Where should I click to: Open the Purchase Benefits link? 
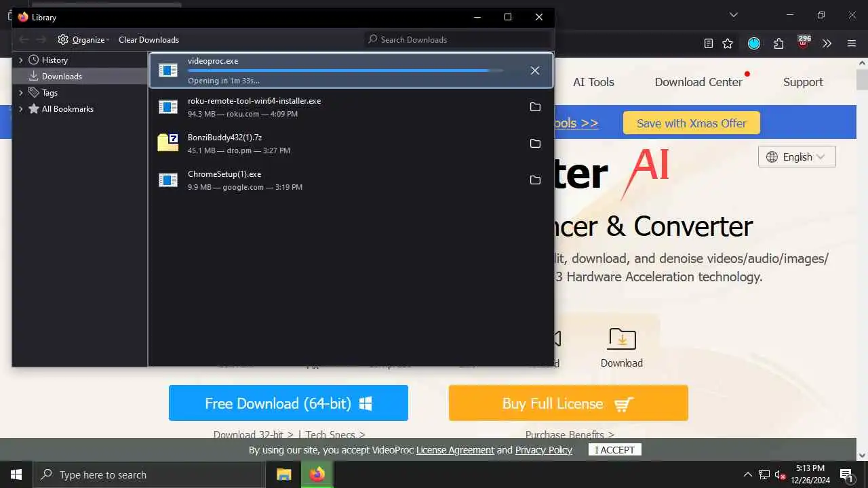click(x=570, y=434)
